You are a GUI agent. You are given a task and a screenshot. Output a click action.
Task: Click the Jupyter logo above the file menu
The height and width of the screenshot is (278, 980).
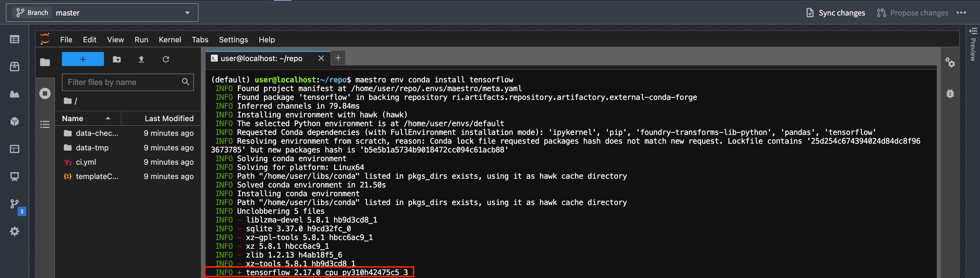44,39
